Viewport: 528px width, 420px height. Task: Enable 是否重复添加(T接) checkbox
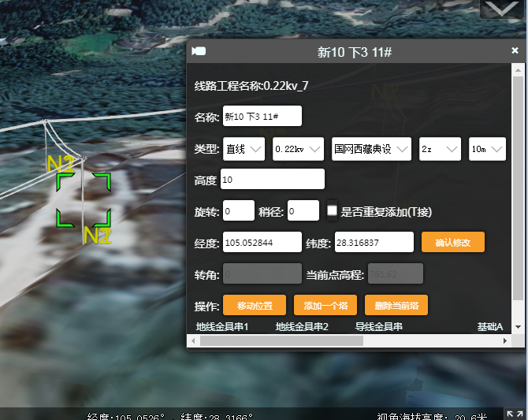click(x=333, y=211)
